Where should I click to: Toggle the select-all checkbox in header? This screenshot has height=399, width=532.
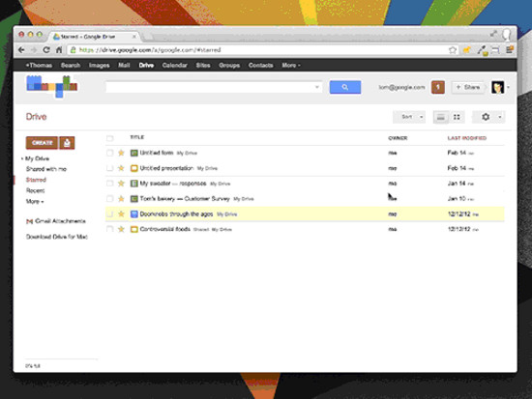coord(109,138)
